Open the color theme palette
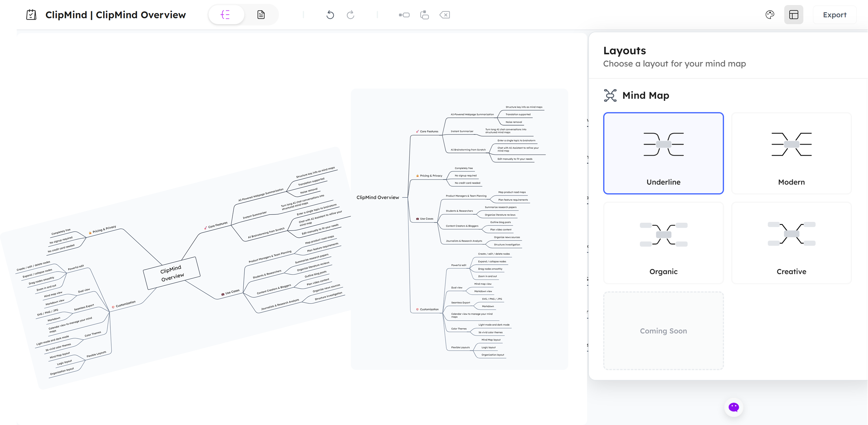 (x=770, y=15)
